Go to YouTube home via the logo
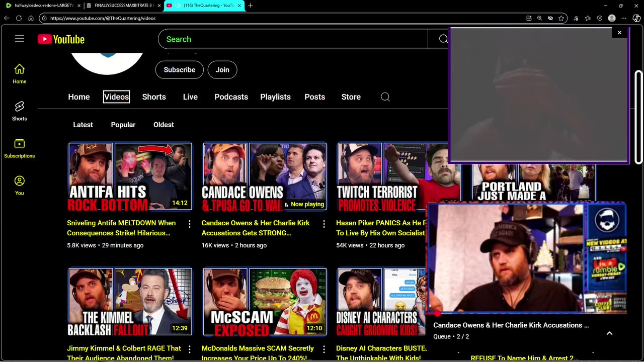The height and width of the screenshot is (362, 644). coord(61,39)
